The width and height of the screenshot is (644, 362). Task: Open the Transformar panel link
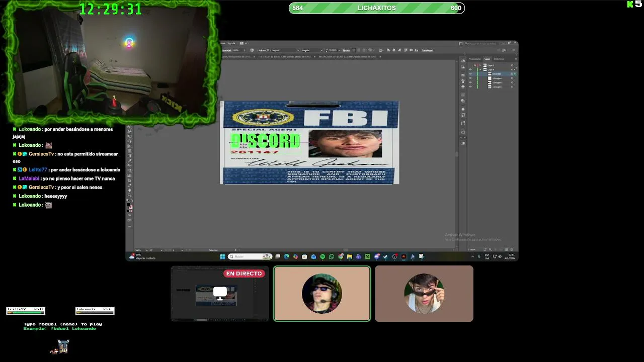[428, 50]
